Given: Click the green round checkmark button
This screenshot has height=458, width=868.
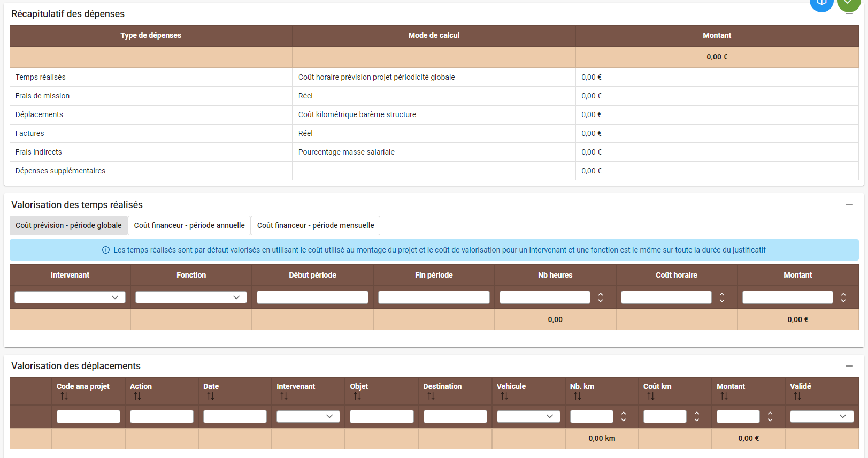Looking at the screenshot, I should click(848, 3).
